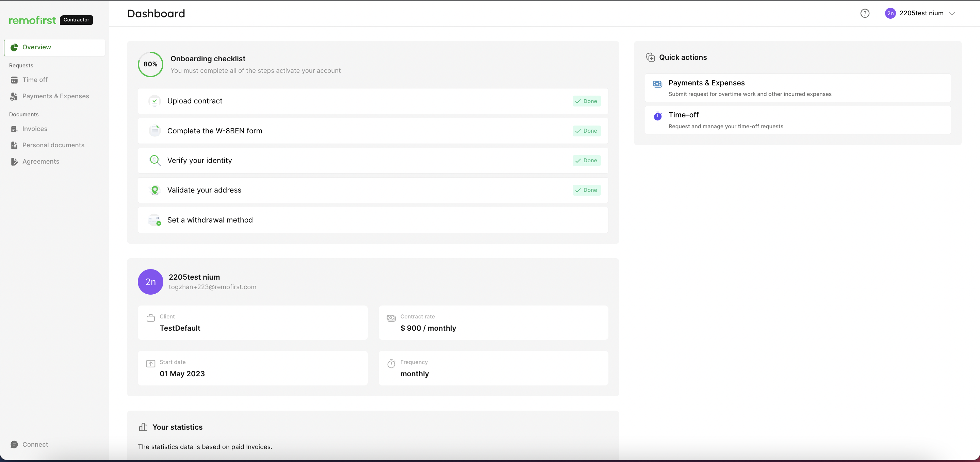Click the Verify identity magnifier icon
980x462 pixels.
click(x=154, y=161)
